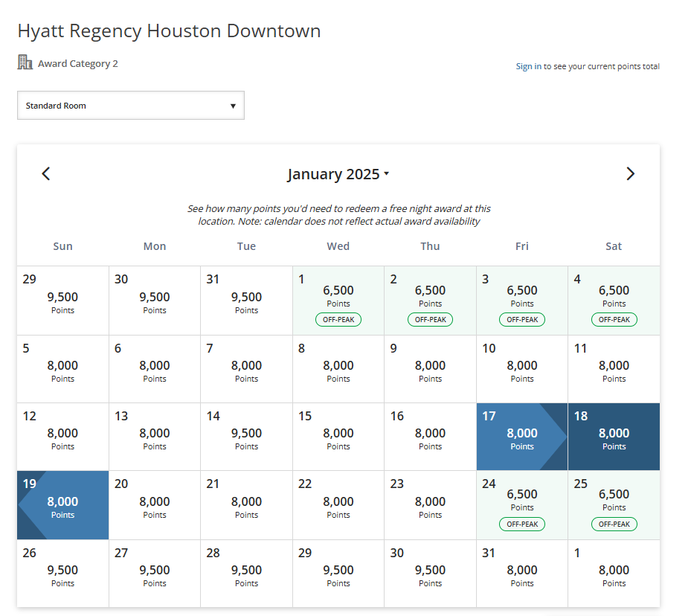Select Wednesday January 29 cell
This screenshot has width=691, height=616.
(338, 574)
